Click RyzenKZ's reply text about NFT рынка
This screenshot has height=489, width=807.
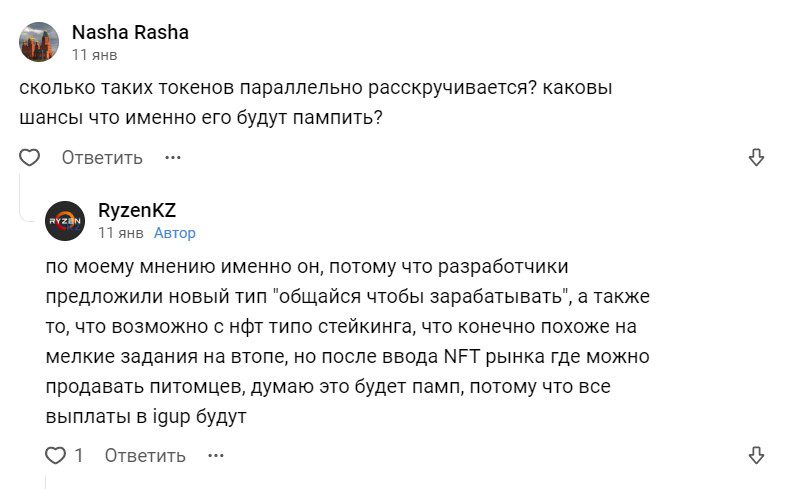pos(350,357)
